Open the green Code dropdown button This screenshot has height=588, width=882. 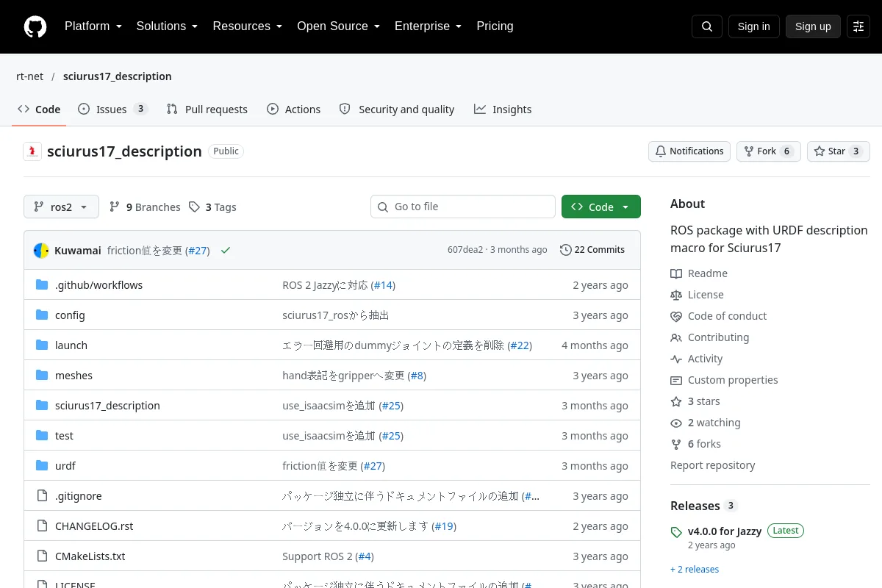click(x=601, y=207)
